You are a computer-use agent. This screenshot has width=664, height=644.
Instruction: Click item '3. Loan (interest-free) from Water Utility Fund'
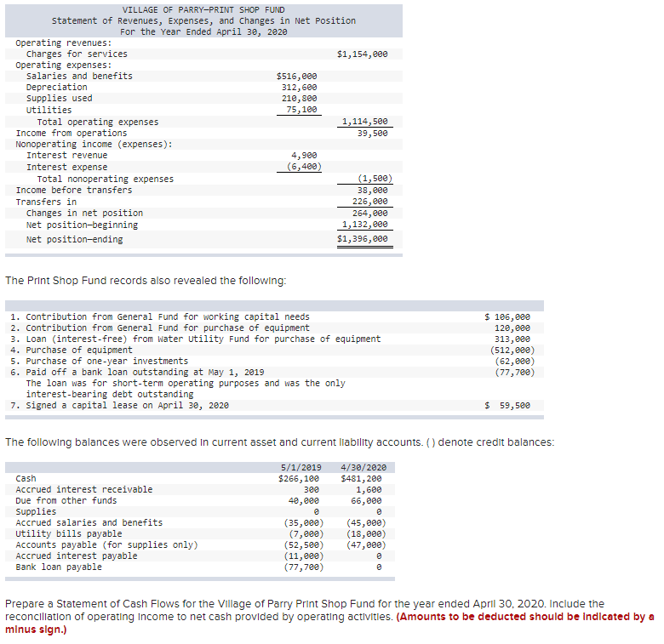pos(196,339)
